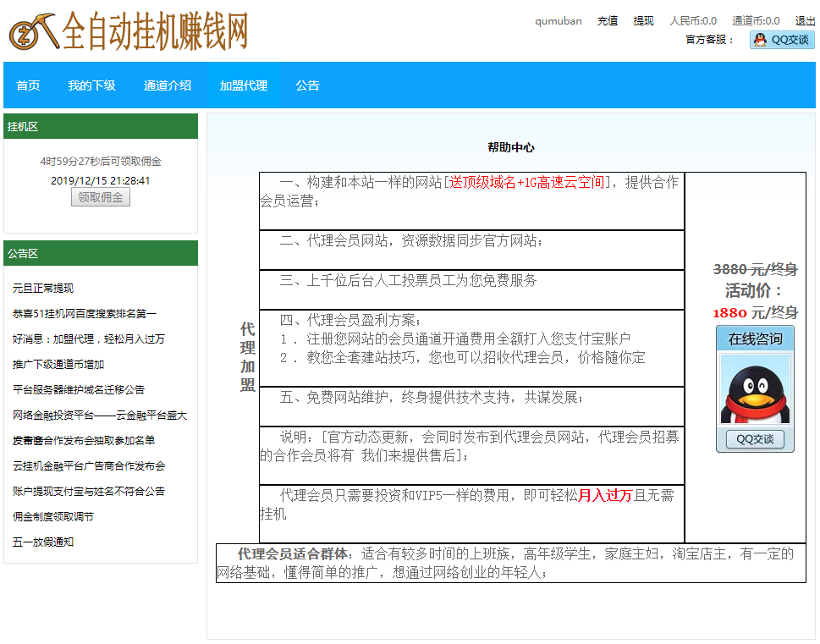Open 公告 navigation item
Screen dimensions: 820x644
307,85
